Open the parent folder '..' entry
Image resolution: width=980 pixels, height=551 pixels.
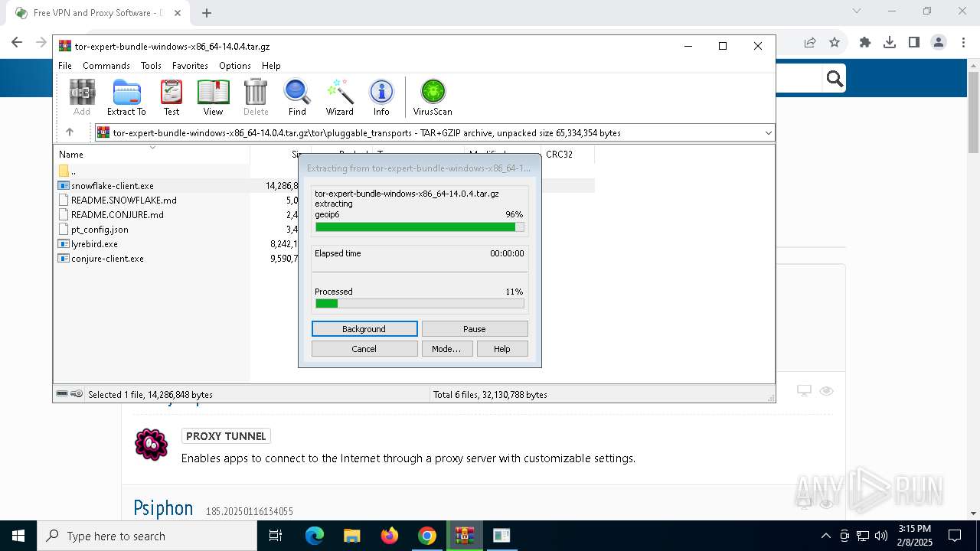pos(67,171)
